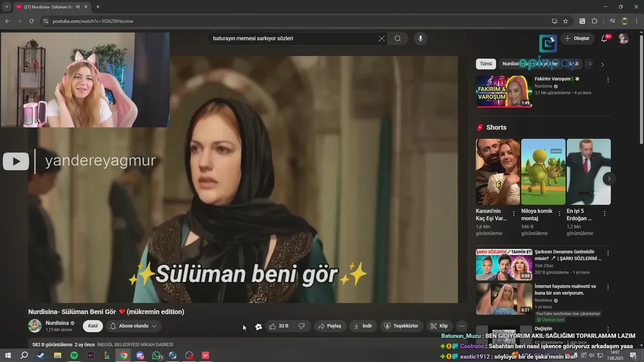Open Windows Start menu
This screenshot has height=362, width=644.
tap(8, 355)
